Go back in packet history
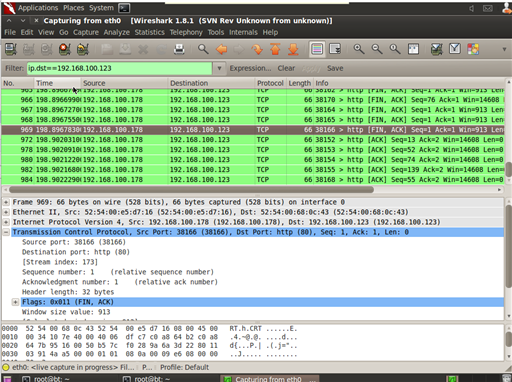The width and height of the screenshot is (512, 382). point(221,49)
